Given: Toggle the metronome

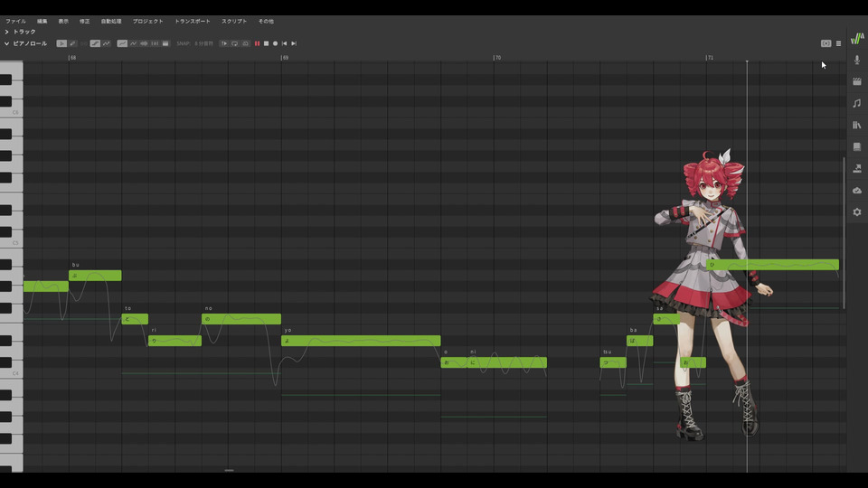Looking at the screenshot, I should 246,43.
